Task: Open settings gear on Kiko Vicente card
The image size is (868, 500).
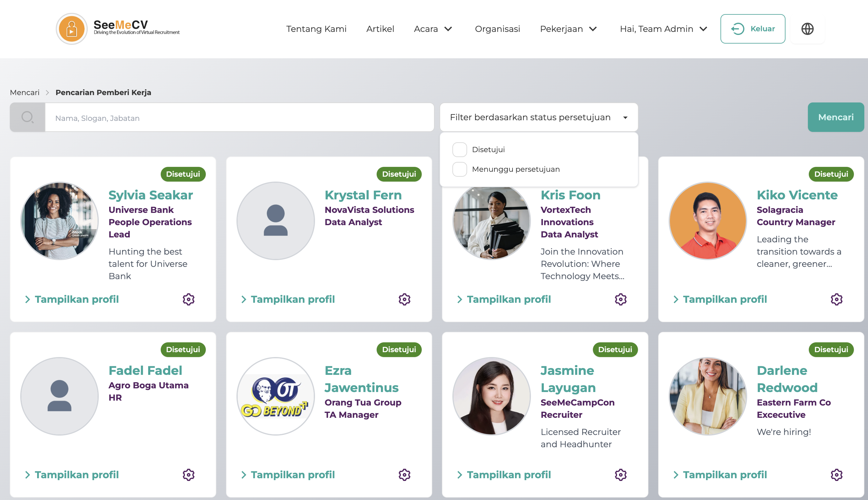Action: (x=836, y=299)
